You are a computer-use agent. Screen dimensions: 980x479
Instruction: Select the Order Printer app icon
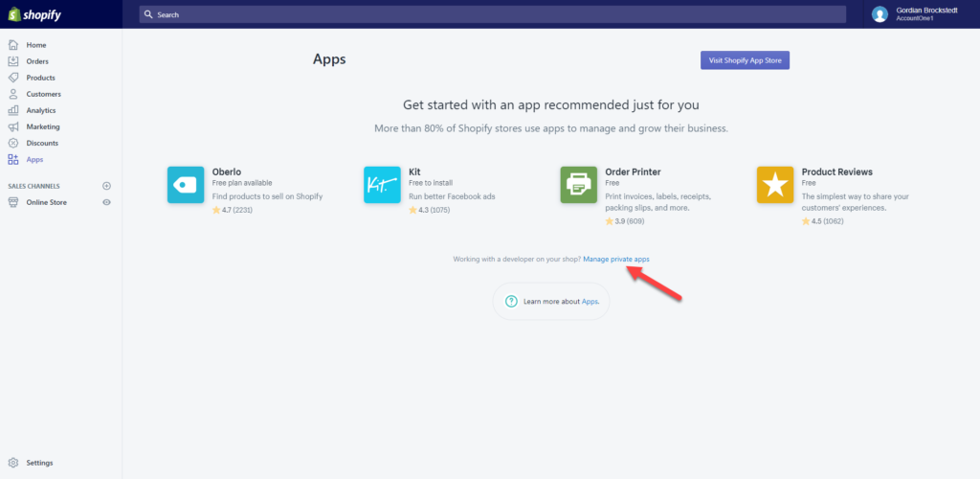coord(579,185)
